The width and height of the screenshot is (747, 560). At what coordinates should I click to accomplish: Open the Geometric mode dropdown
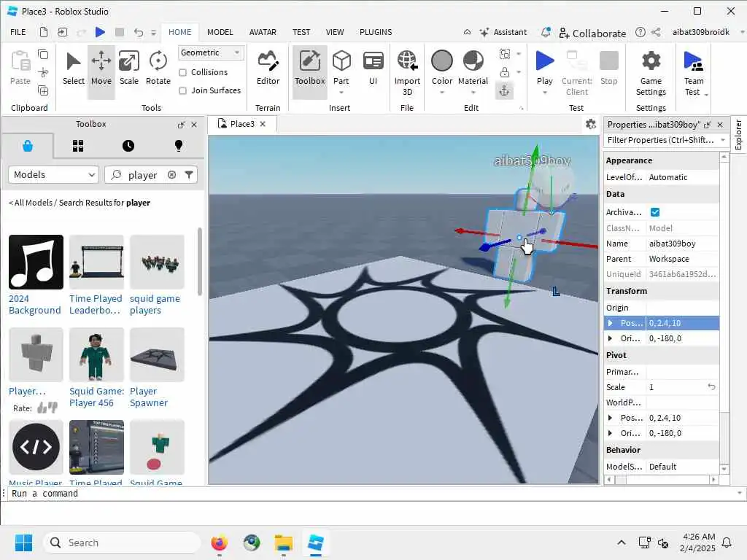211,52
